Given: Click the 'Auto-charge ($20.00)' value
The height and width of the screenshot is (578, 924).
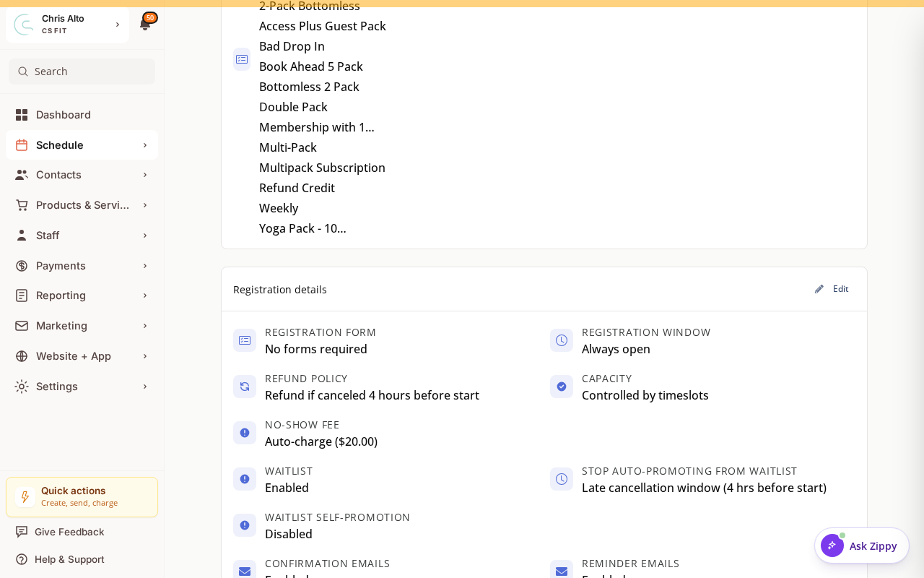Looking at the screenshot, I should coord(321,441).
